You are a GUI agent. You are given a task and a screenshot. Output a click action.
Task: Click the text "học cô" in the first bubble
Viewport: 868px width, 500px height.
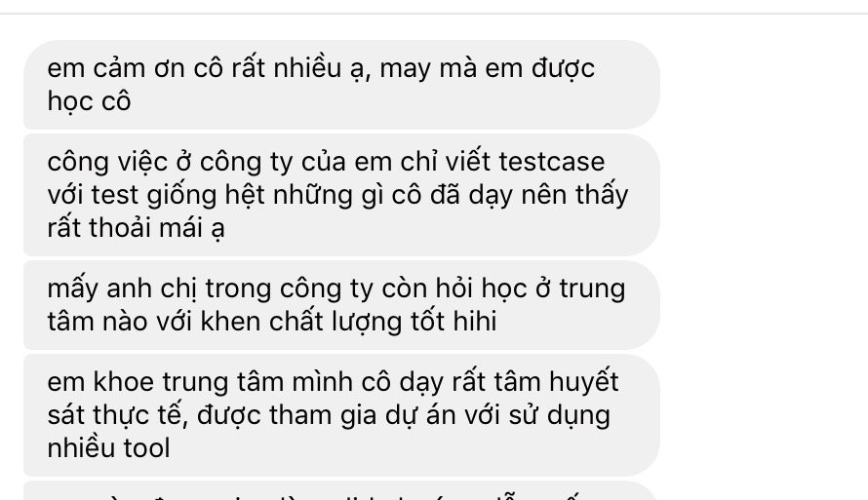(89, 101)
